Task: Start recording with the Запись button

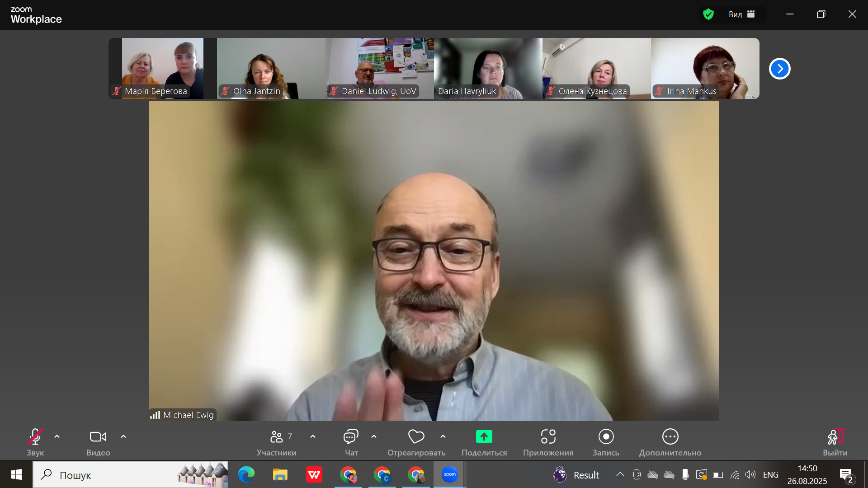Action: click(606, 442)
